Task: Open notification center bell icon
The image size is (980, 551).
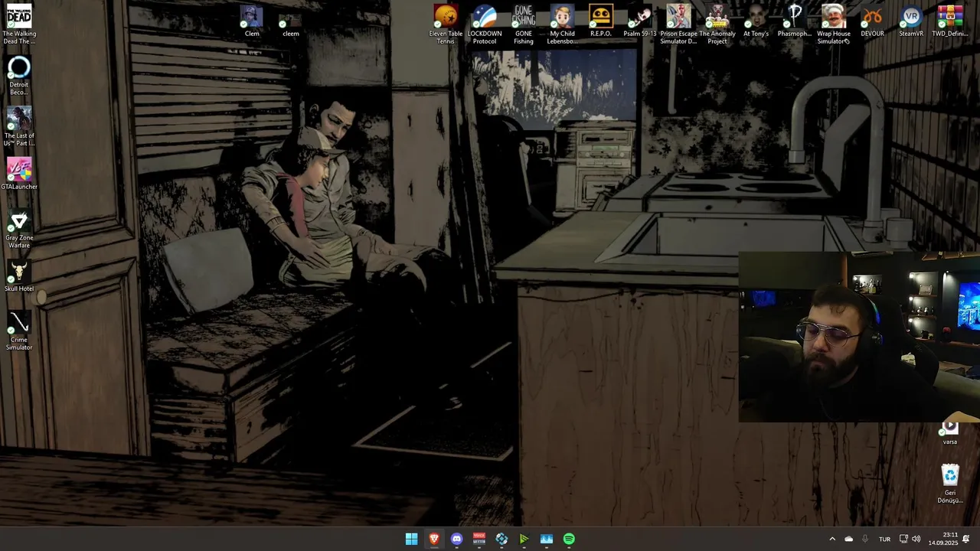Action: point(966,539)
